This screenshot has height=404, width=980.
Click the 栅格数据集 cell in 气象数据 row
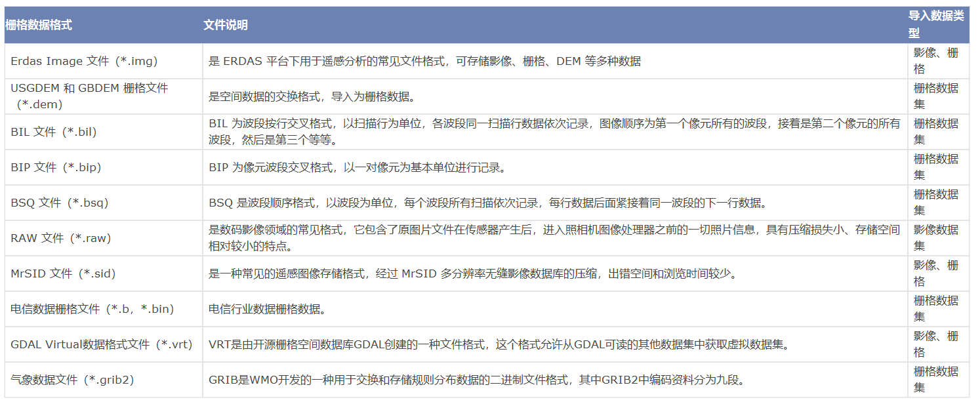click(939, 380)
